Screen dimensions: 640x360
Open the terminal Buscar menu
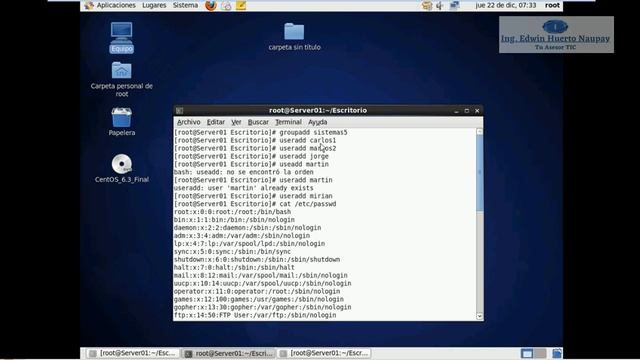pos(258,122)
